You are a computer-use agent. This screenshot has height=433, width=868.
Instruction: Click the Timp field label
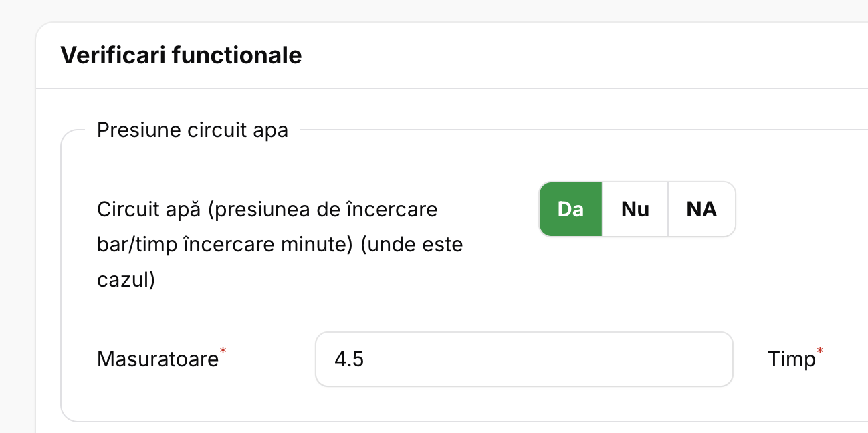[791, 359]
